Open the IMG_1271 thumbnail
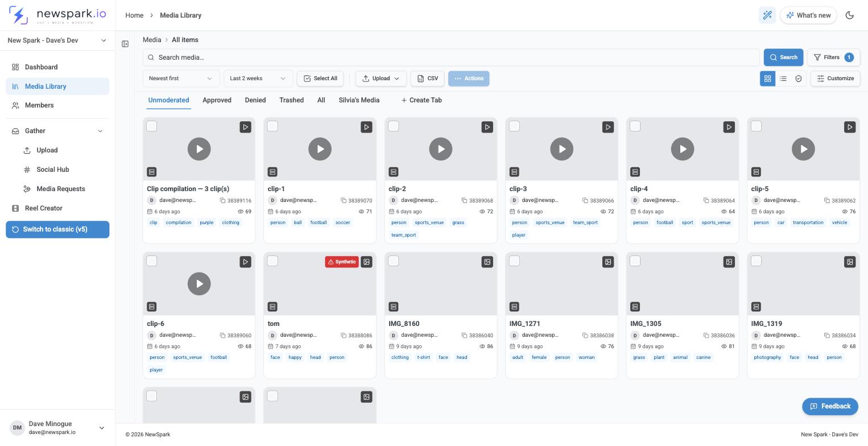868x446 pixels. 561,284
